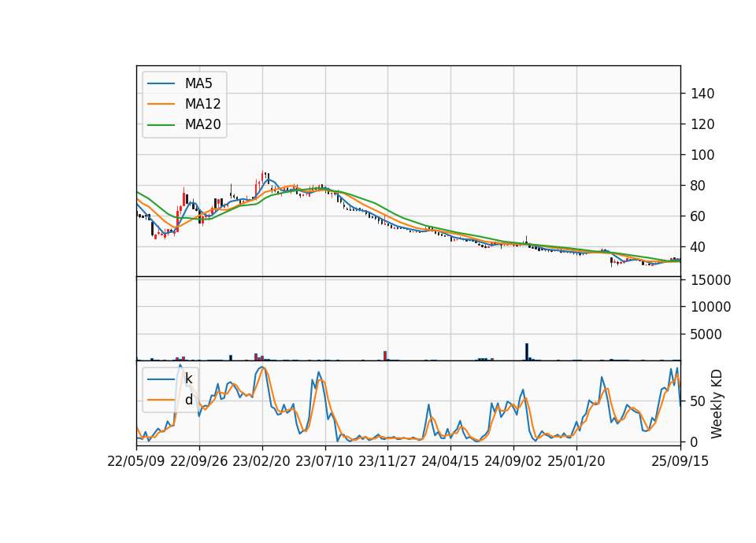Click the highest candlestick near 23/02/20
Image resolution: width=756 pixels, height=543 pixels.
(x=262, y=177)
